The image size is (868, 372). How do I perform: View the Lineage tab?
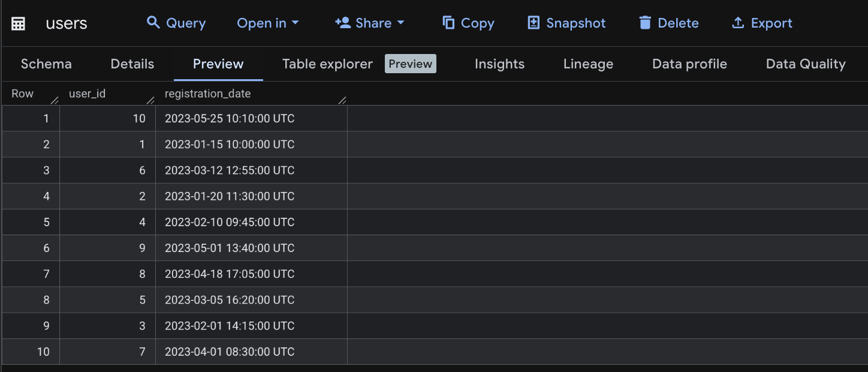[x=588, y=64]
